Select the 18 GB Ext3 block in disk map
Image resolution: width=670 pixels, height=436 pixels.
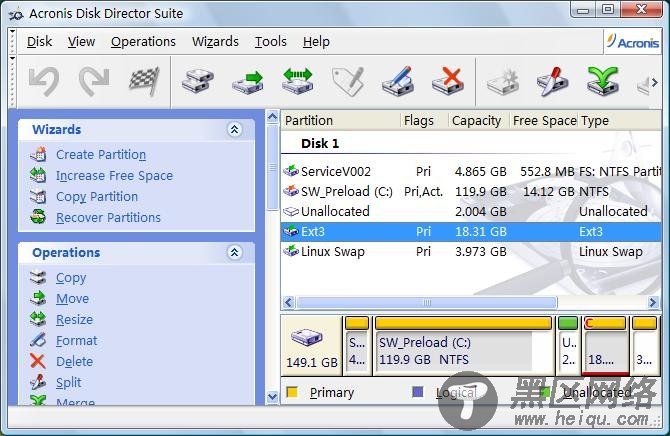606,346
